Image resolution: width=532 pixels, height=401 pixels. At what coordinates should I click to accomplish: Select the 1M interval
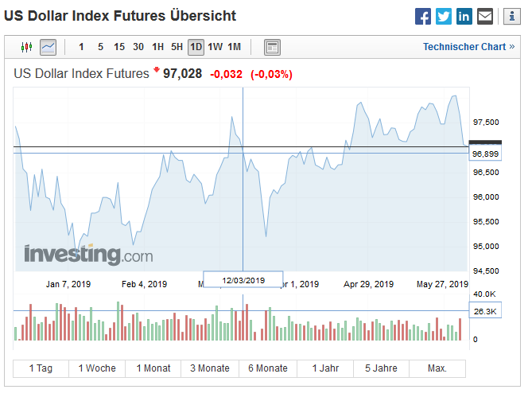tap(235, 47)
